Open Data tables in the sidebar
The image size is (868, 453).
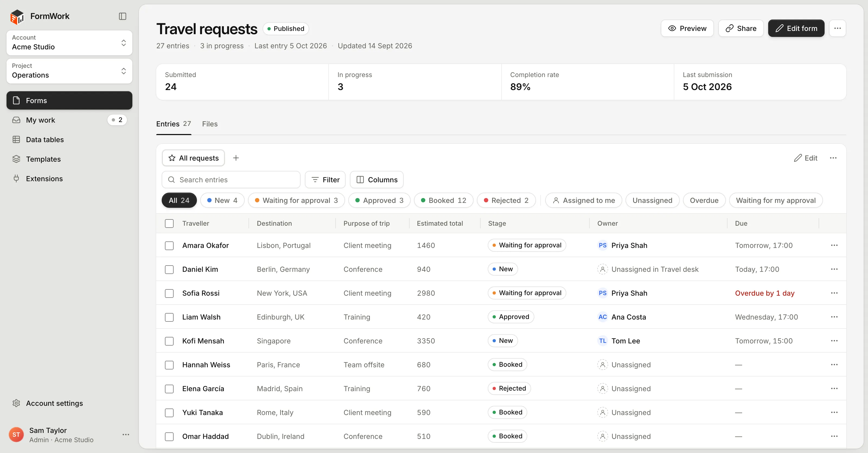pyautogui.click(x=69, y=139)
